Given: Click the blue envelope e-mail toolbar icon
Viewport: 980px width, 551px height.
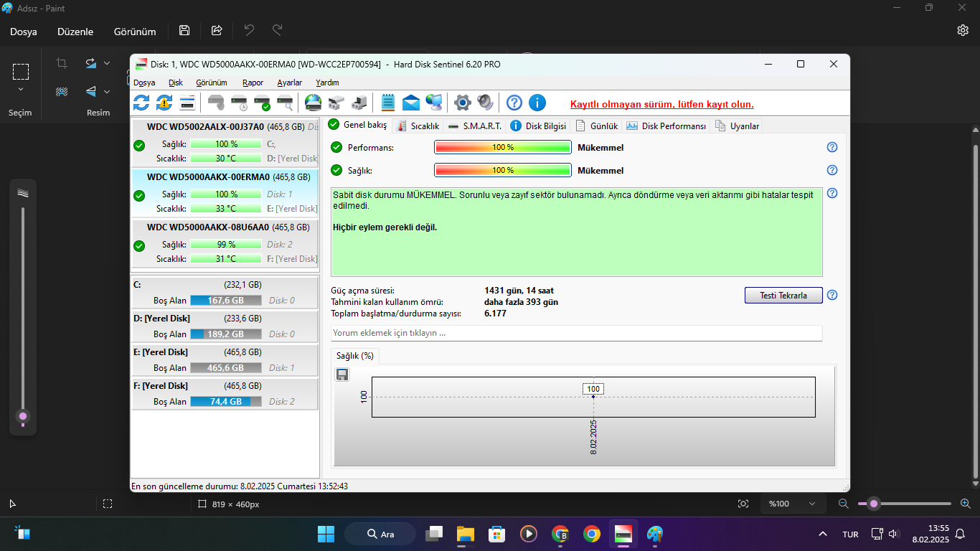Looking at the screenshot, I should tap(411, 103).
